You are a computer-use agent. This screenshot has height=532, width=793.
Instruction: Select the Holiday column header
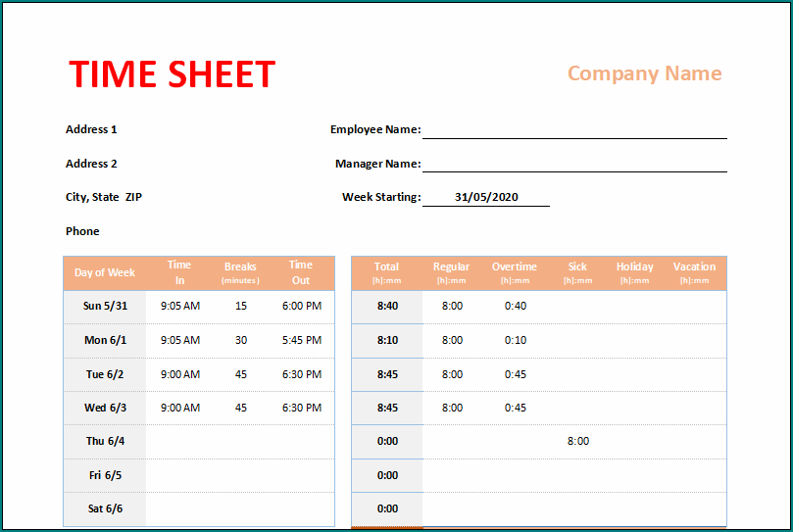tap(634, 272)
